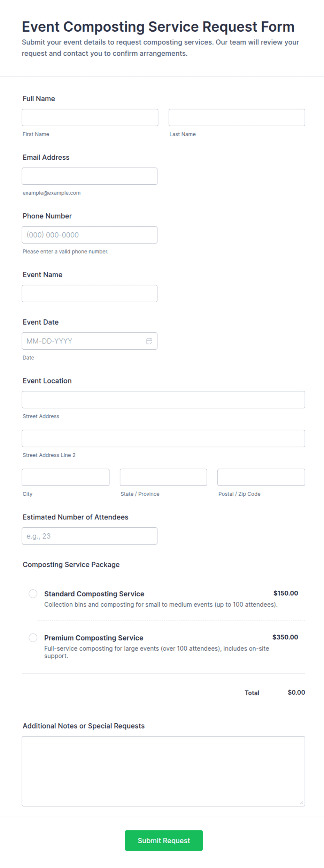Click into the Email Address field
The width and height of the screenshot is (324, 868).
click(x=90, y=176)
